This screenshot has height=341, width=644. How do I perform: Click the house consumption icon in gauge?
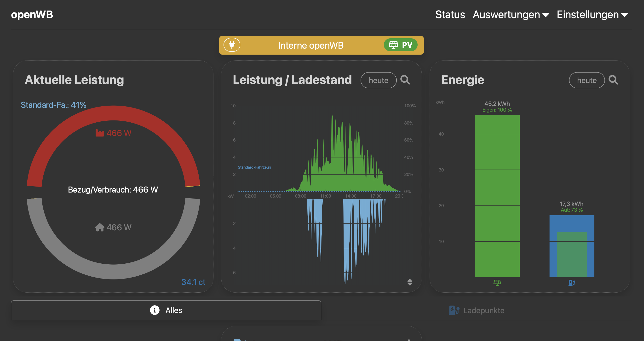coord(99,227)
